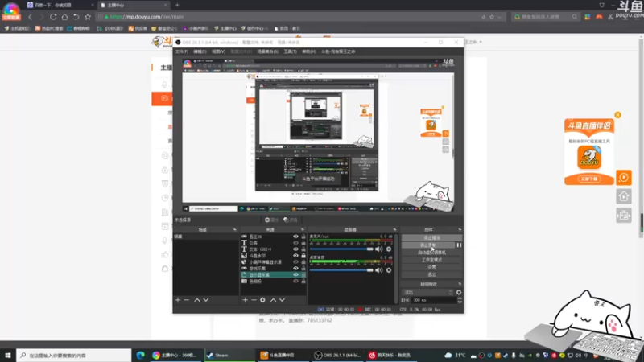
Task: Remove selected source with minus icon in Sources panel
Action: tap(254, 300)
